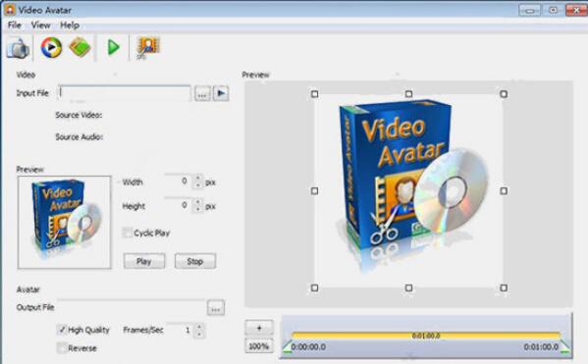Screen dimensions: 588x364
Task: Click the 100% zoom button
Action: (259, 346)
